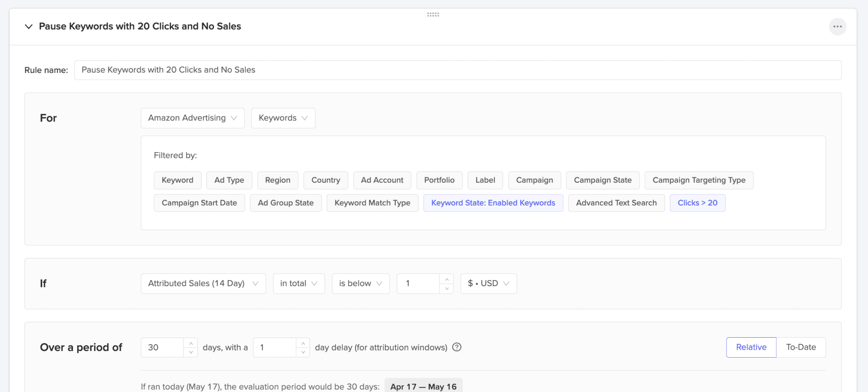Toggle the Keyword State: Enabled Keywords filter

tap(492, 203)
